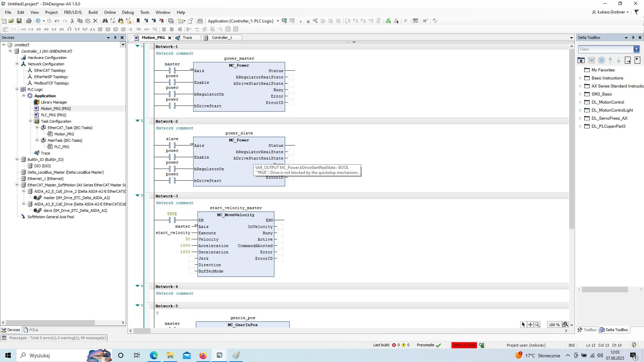644x362 pixels.
Task: Click Add to My Favorites toolbox icon
Action: [x=581, y=60]
